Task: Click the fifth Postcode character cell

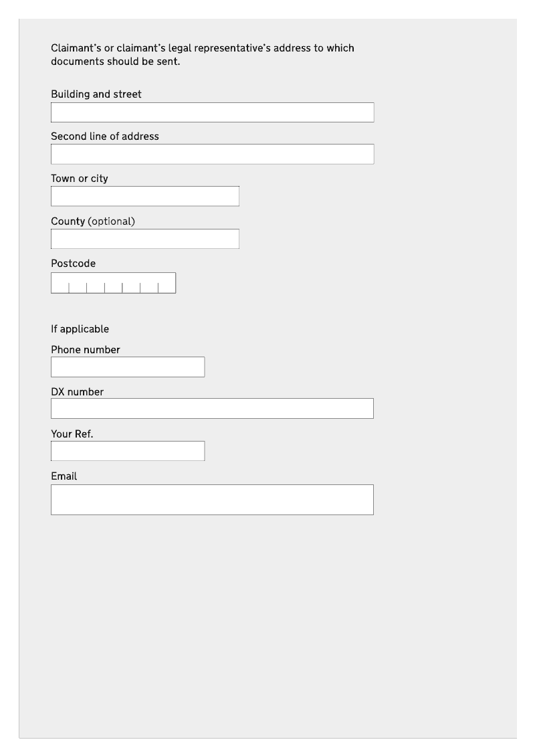Action: click(x=132, y=283)
